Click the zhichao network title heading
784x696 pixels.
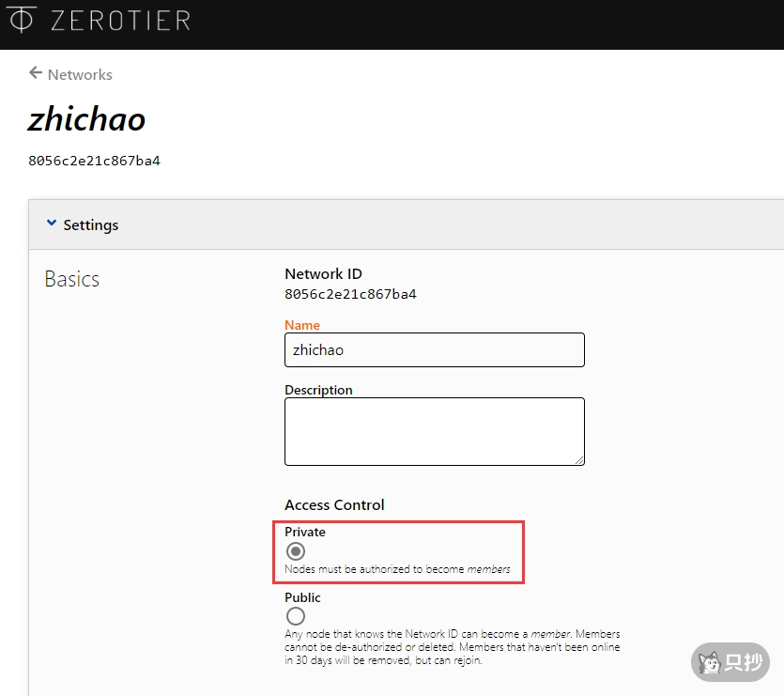(x=86, y=119)
